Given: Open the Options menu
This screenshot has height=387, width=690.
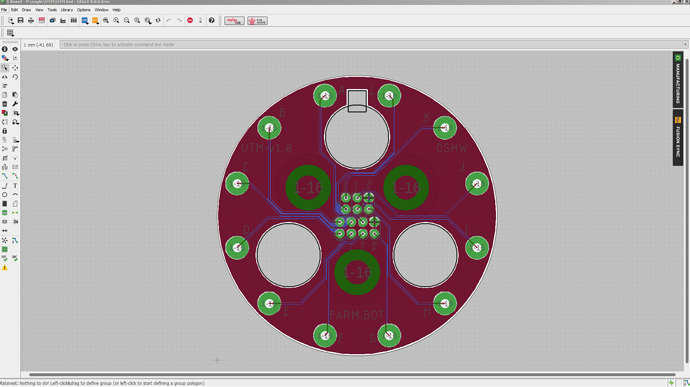Looking at the screenshot, I should click(84, 10).
